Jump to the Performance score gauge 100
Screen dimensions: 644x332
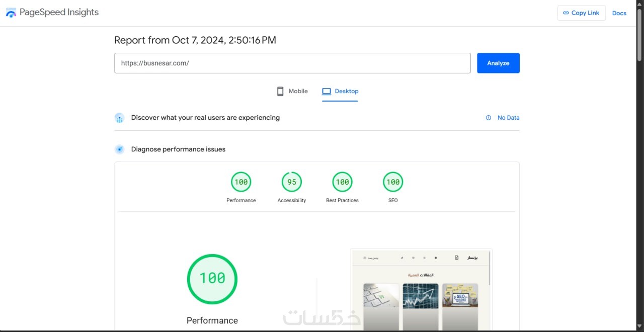pyautogui.click(x=241, y=182)
